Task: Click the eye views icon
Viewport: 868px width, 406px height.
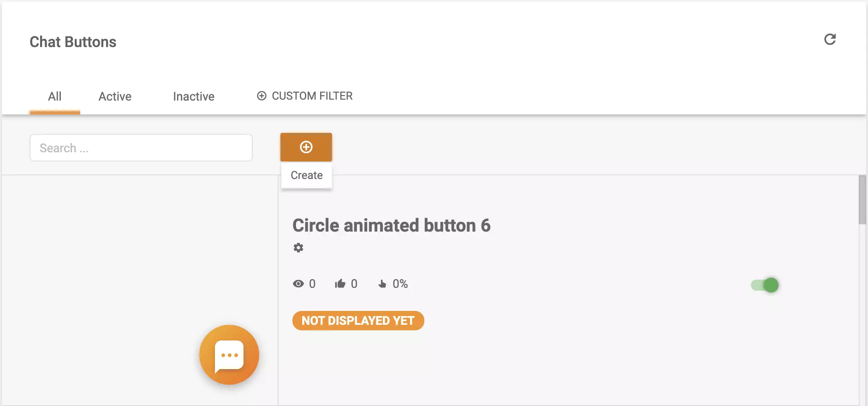Action: 298,284
